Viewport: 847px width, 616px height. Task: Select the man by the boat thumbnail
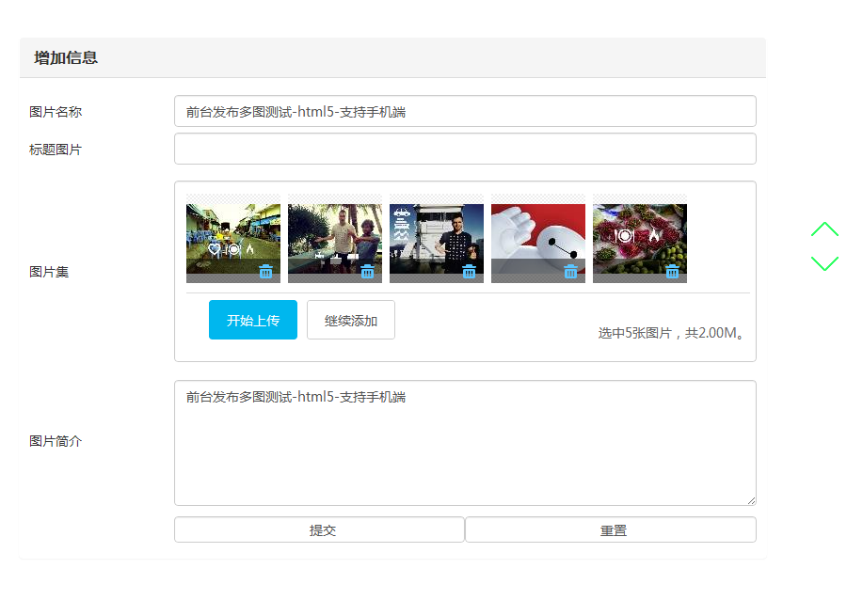pyautogui.click(x=437, y=233)
